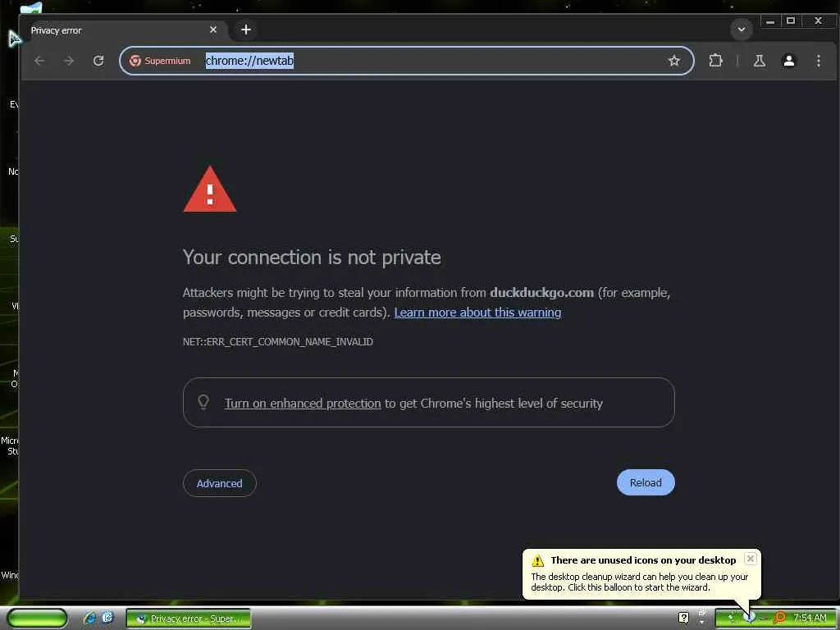Click the orange magnifier tray icon
The width and height of the screenshot is (840, 630).
[779, 618]
